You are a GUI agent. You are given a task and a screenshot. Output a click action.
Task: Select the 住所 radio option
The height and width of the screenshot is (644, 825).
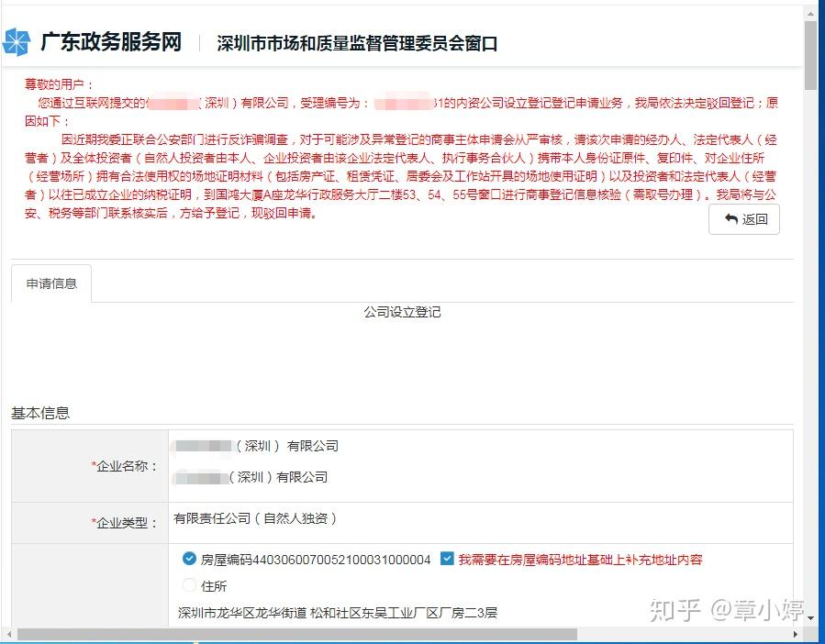point(189,584)
